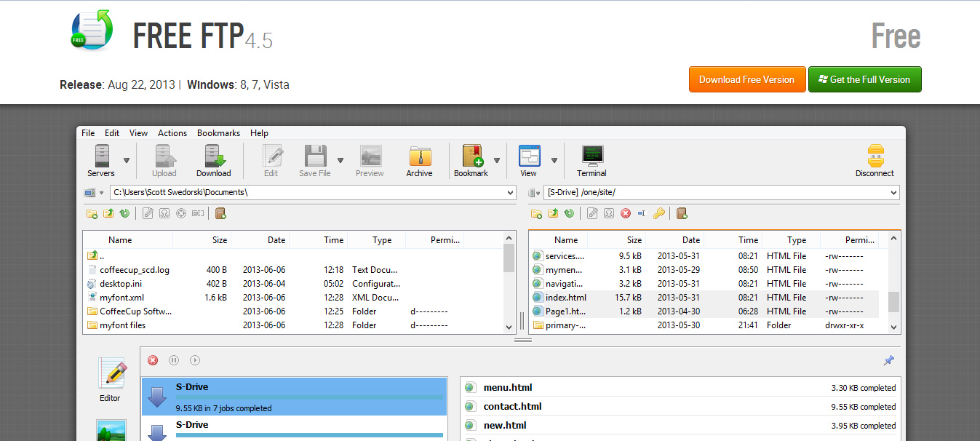Open the Actions menu
This screenshot has width=980, height=441.
coord(172,133)
